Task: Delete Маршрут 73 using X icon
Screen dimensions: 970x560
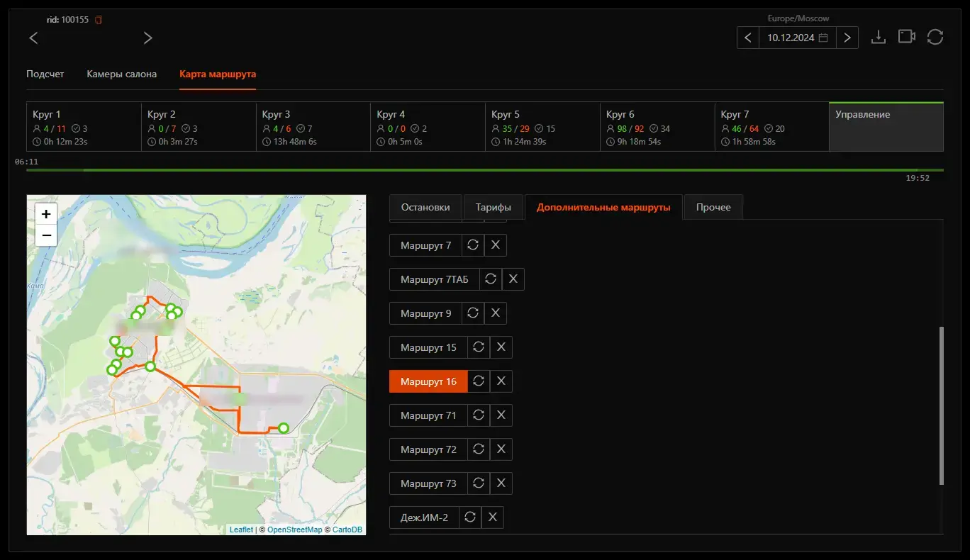Action: pos(501,483)
